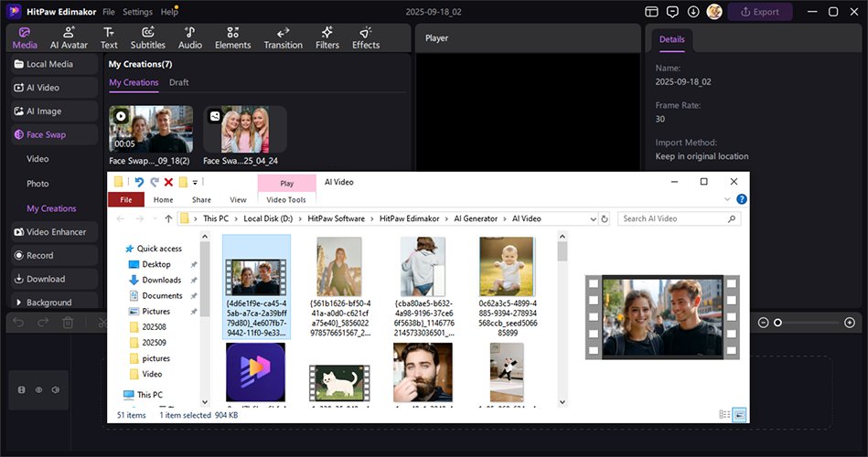Image resolution: width=868 pixels, height=457 pixels.
Task: Switch to the Draft tab
Action: click(x=178, y=82)
